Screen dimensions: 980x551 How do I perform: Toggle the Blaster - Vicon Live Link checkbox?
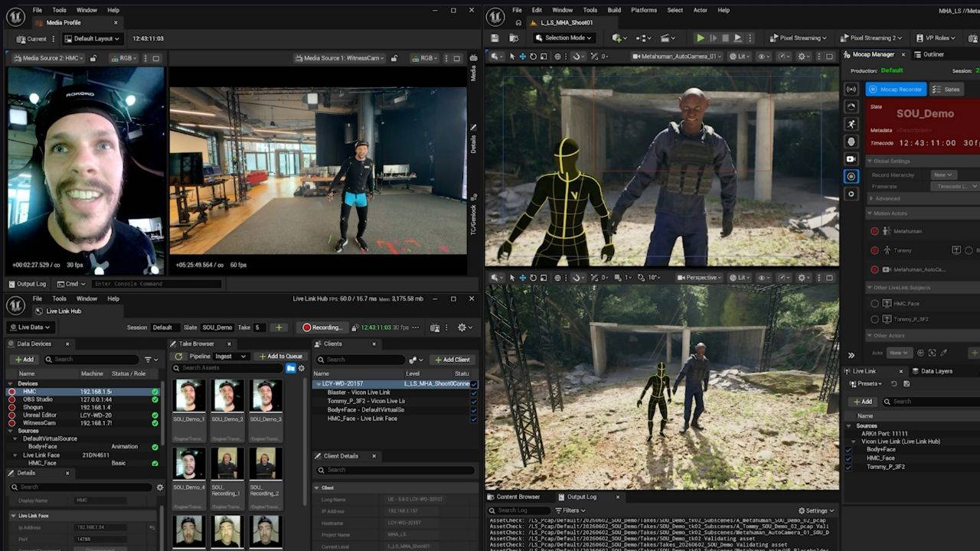(473, 393)
